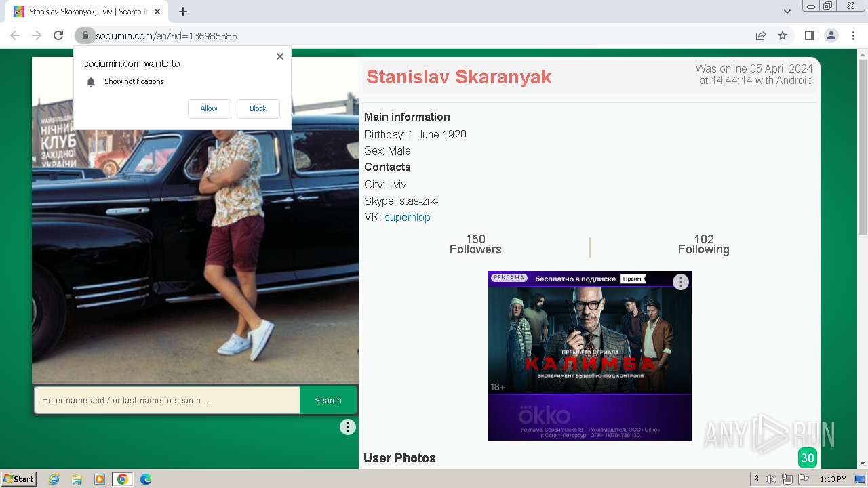Launch Internet Explorer from taskbar

54,479
